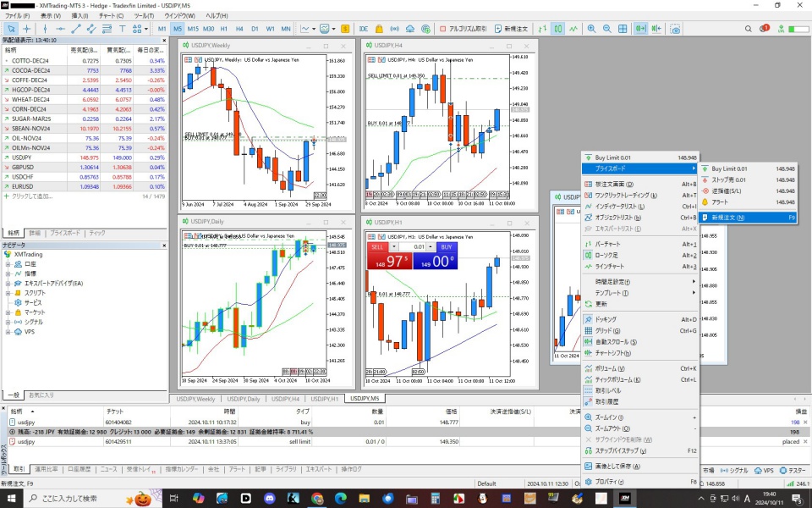Viewport: 812px width, 508px height.
Task: Click the Windows taskbar search box
Action: pyautogui.click(x=85, y=498)
